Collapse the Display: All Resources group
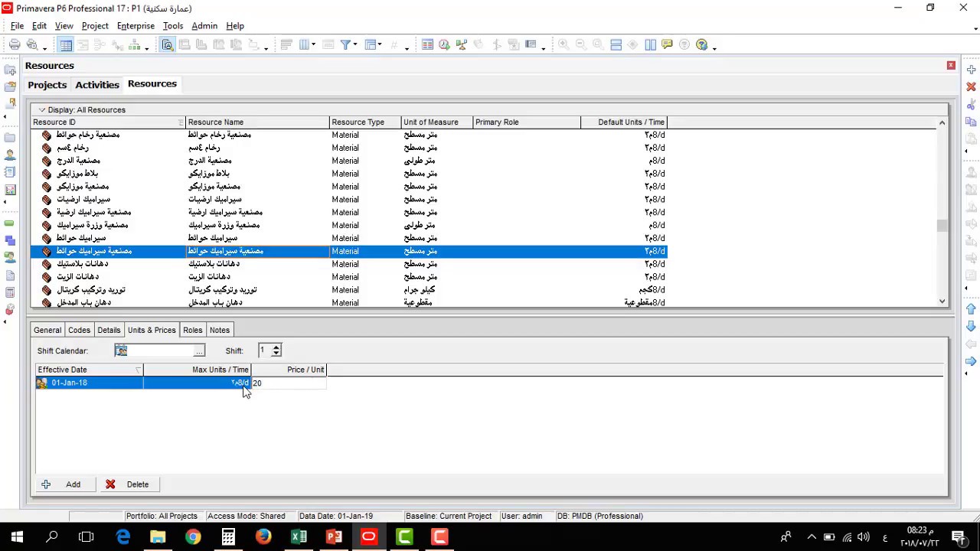The image size is (980, 551). tap(42, 110)
